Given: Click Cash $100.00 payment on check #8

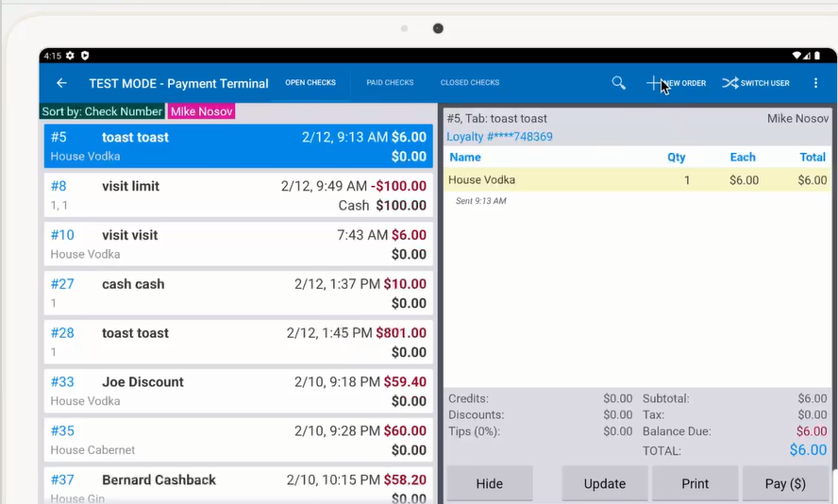Looking at the screenshot, I should (x=382, y=205).
